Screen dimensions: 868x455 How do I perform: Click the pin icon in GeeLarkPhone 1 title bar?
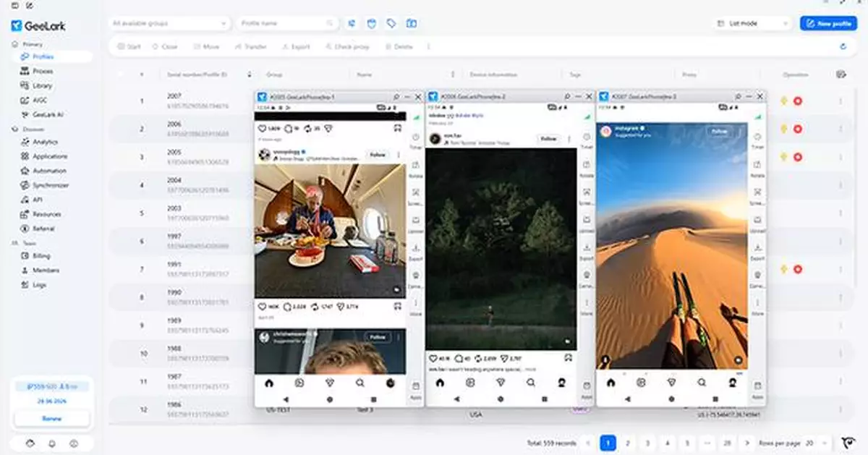pos(396,96)
